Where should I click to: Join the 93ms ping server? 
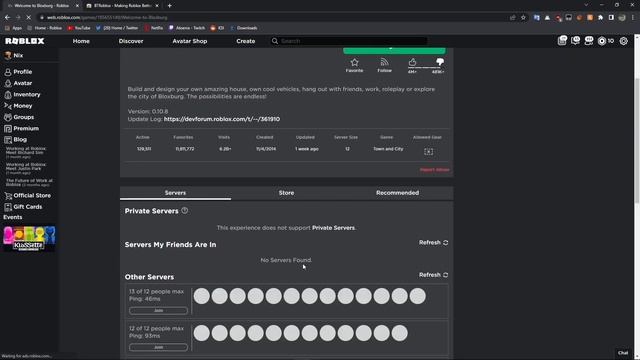click(x=158, y=347)
